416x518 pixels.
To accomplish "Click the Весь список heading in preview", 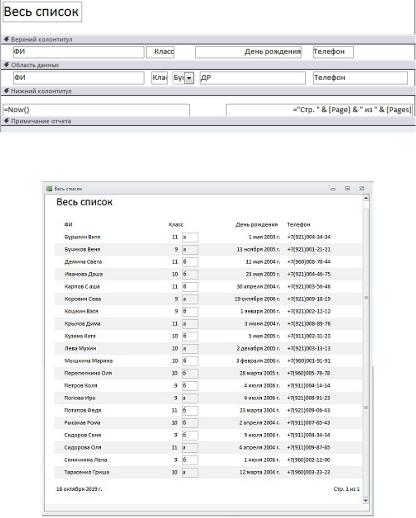I will pos(84,202).
